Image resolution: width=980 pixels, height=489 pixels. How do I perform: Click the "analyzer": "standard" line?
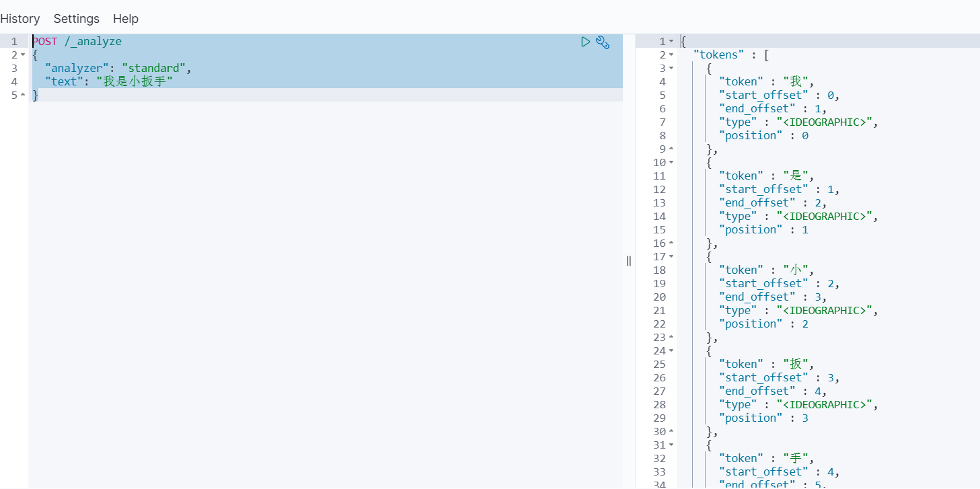coord(118,69)
